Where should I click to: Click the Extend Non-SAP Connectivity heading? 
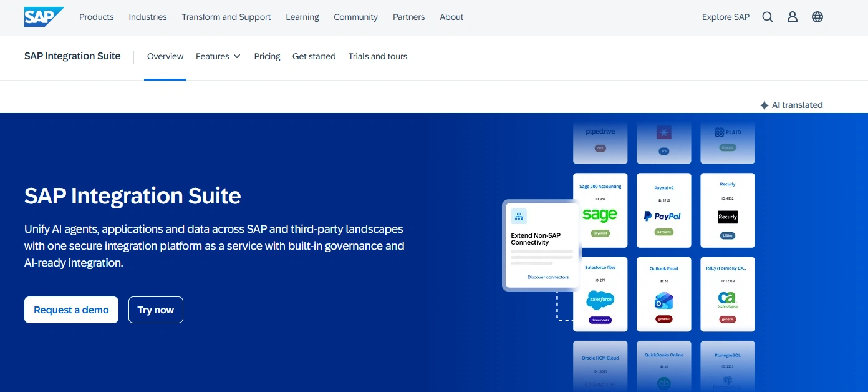[536, 238]
